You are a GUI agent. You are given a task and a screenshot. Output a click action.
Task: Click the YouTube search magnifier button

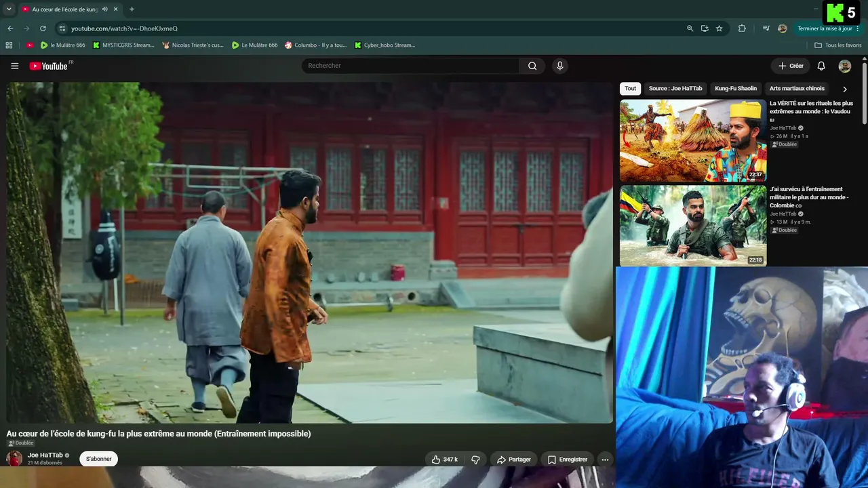[532, 66]
